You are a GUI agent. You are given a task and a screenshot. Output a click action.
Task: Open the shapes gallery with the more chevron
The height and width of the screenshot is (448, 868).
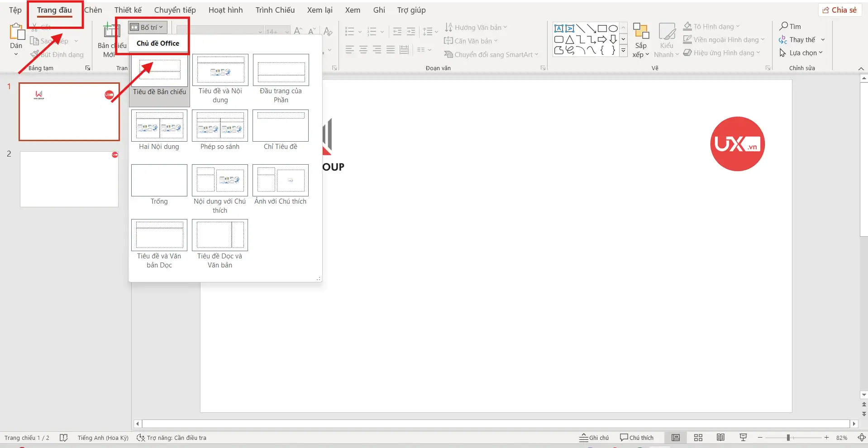623,51
